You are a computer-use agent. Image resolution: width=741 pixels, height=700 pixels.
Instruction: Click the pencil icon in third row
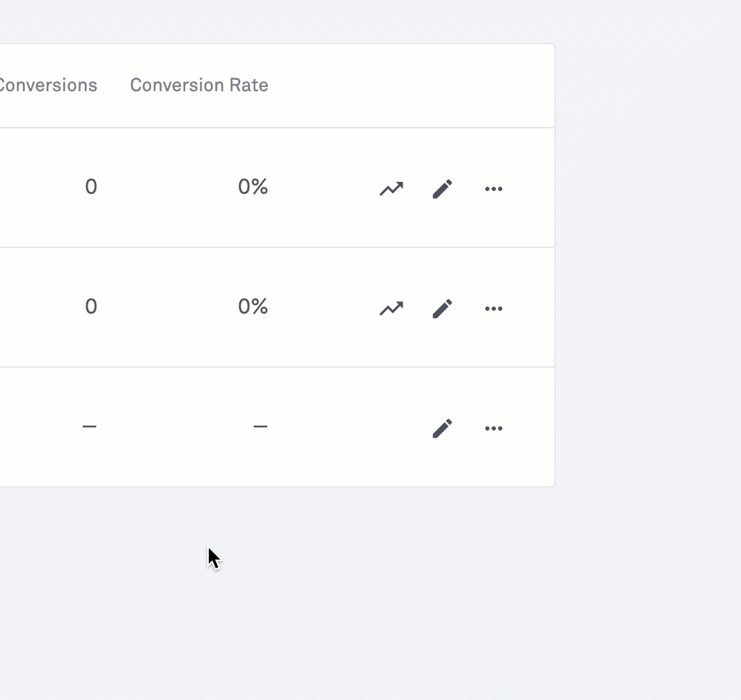(442, 428)
